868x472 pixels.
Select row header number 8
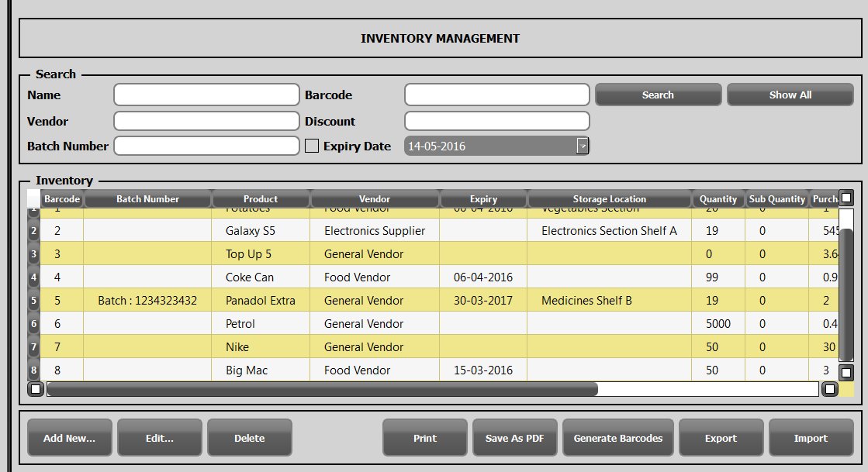pos(33,370)
